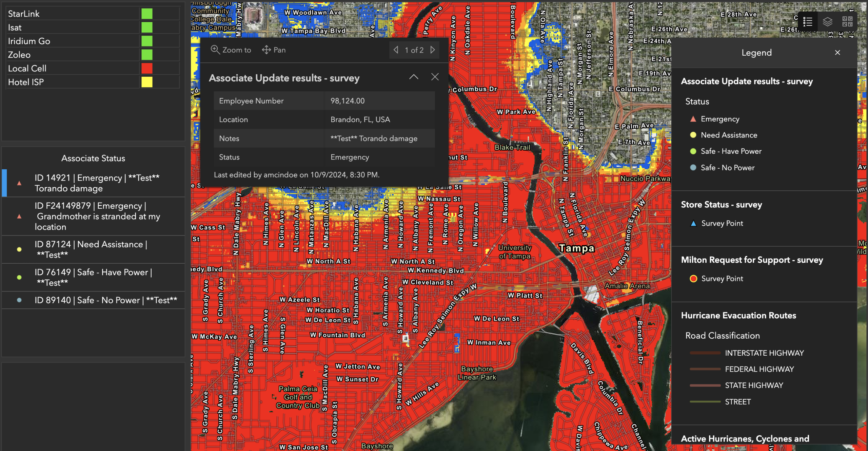Close the Legend panel

point(837,53)
